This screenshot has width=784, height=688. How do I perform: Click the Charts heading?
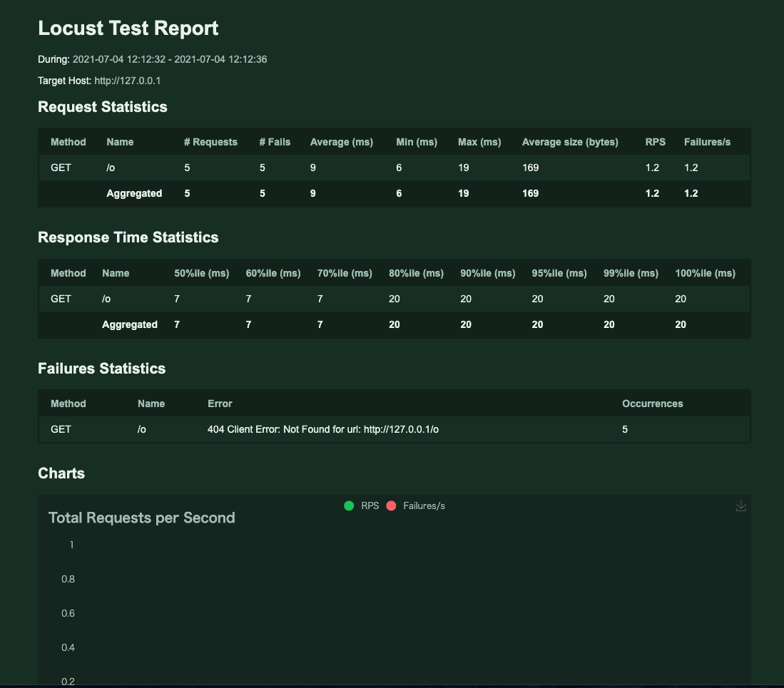click(61, 473)
